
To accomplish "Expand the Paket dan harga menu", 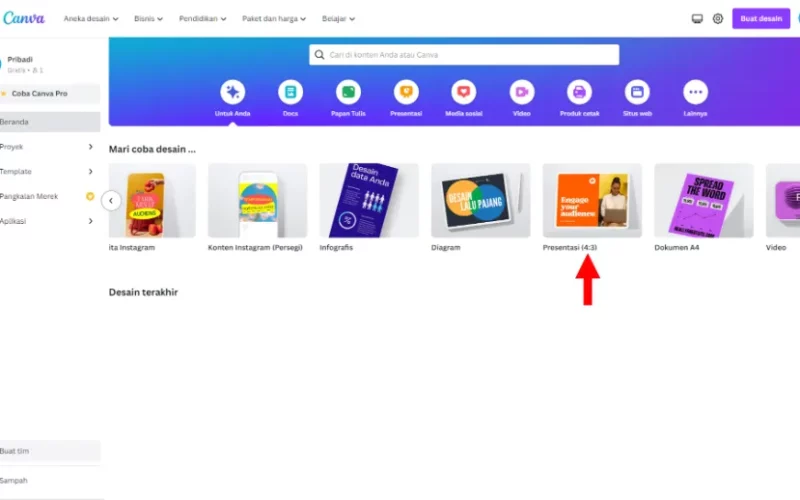I will pos(274,19).
